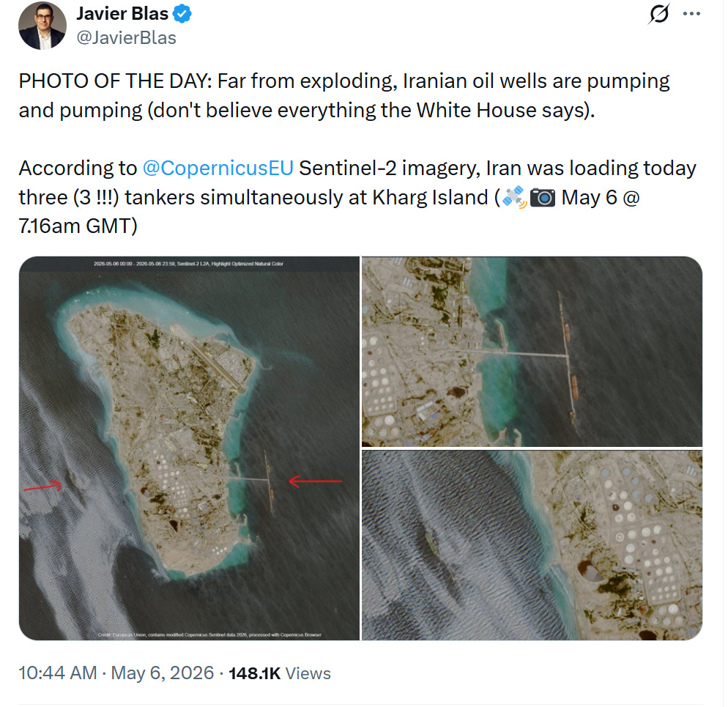
Task: Open the jetty tankers close-up image
Action: tap(532, 352)
